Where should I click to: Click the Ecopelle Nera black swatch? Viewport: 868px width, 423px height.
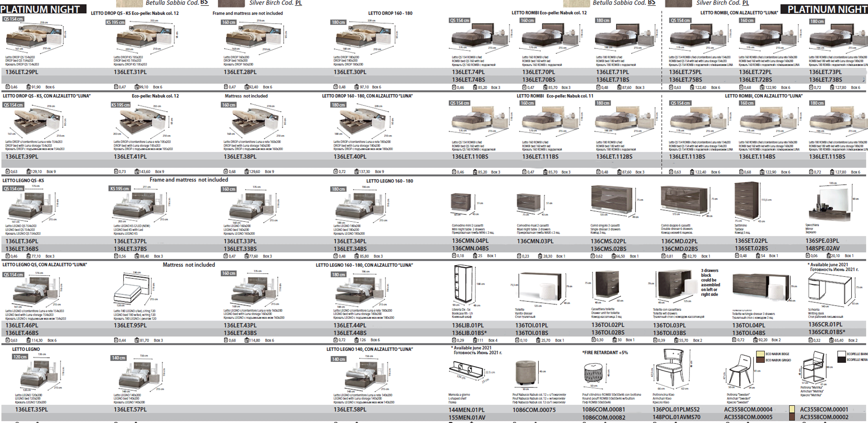coord(841,360)
